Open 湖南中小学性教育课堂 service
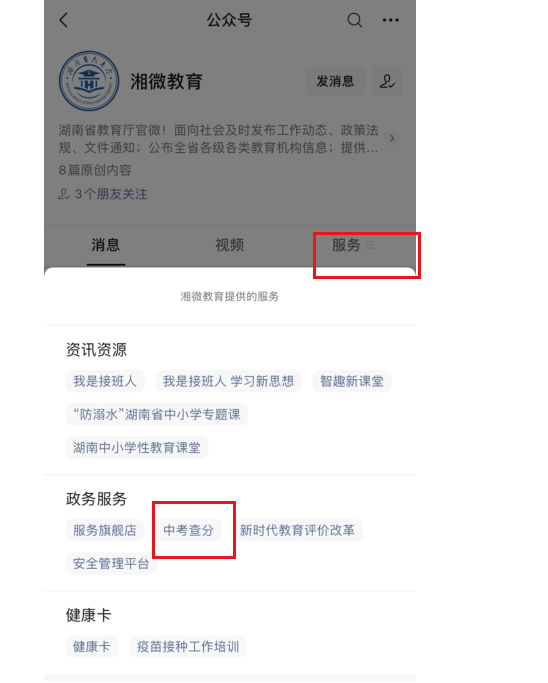 coord(137,448)
